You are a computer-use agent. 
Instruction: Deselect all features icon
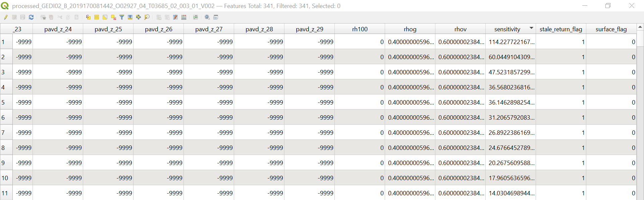[x=113, y=17]
